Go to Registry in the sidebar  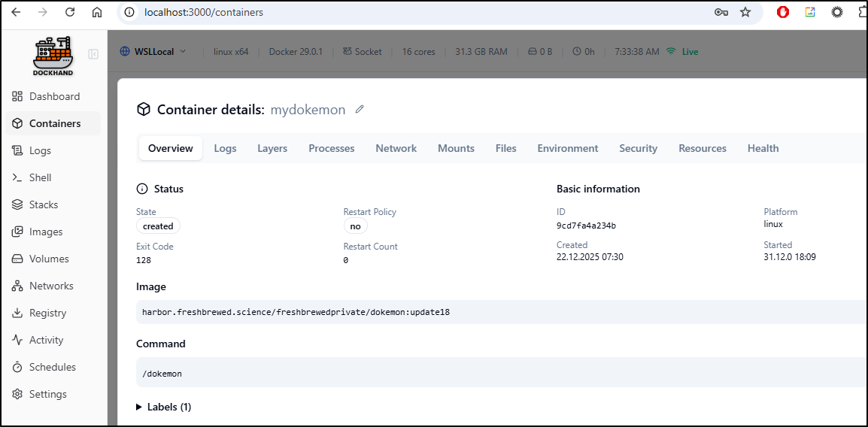coord(47,313)
